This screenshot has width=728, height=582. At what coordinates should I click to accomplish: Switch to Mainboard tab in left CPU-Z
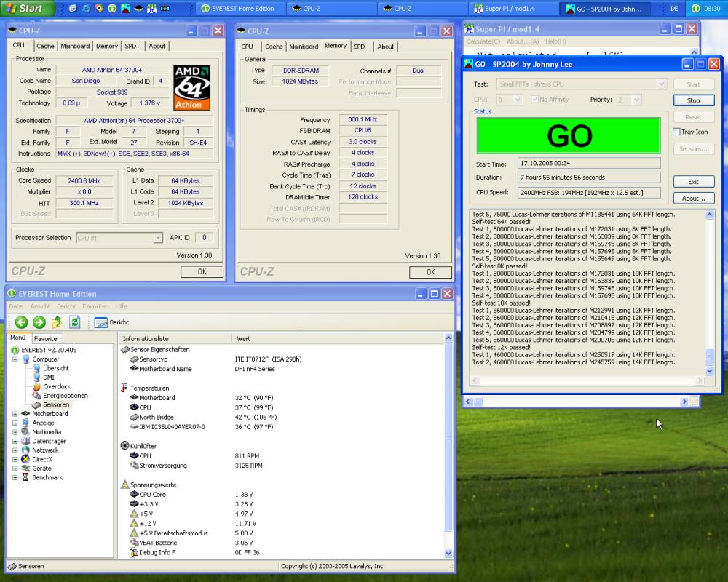tap(75, 46)
